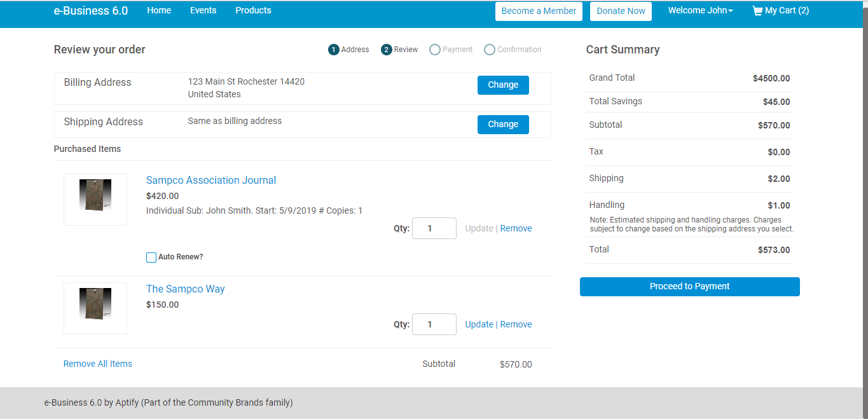
Task: Select the Products menu item
Action: (x=253, y=10)
